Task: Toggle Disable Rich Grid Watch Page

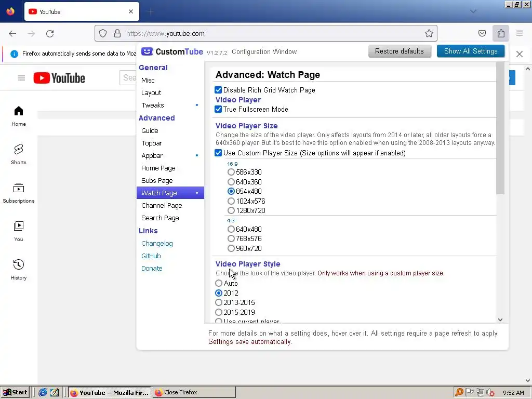Action: tap(218, 90)
